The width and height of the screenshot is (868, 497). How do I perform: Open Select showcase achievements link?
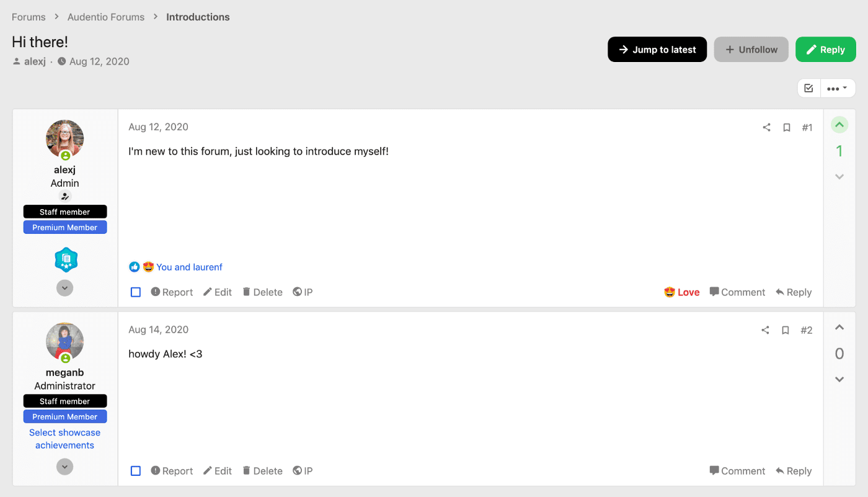[65, 439]
